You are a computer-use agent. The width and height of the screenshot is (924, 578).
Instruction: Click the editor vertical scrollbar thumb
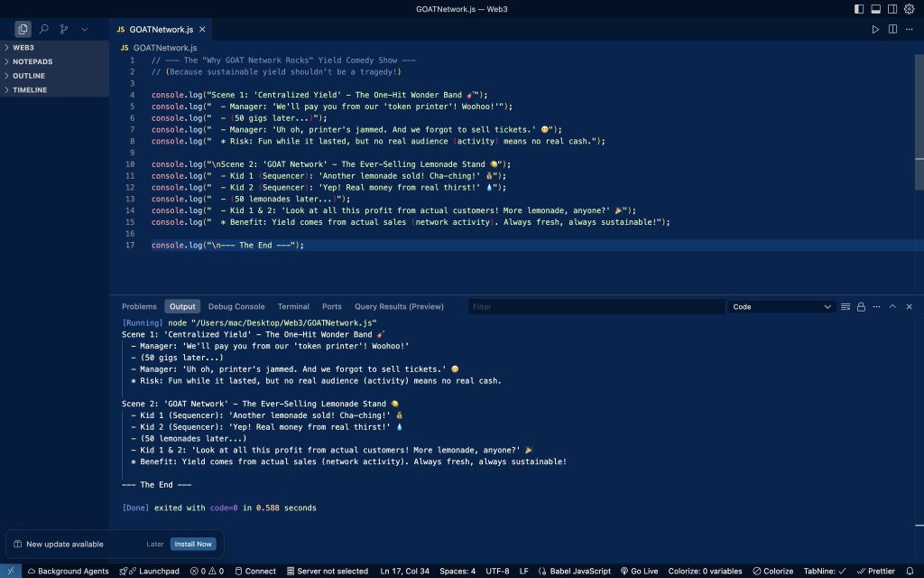click(x=919, y=122)
